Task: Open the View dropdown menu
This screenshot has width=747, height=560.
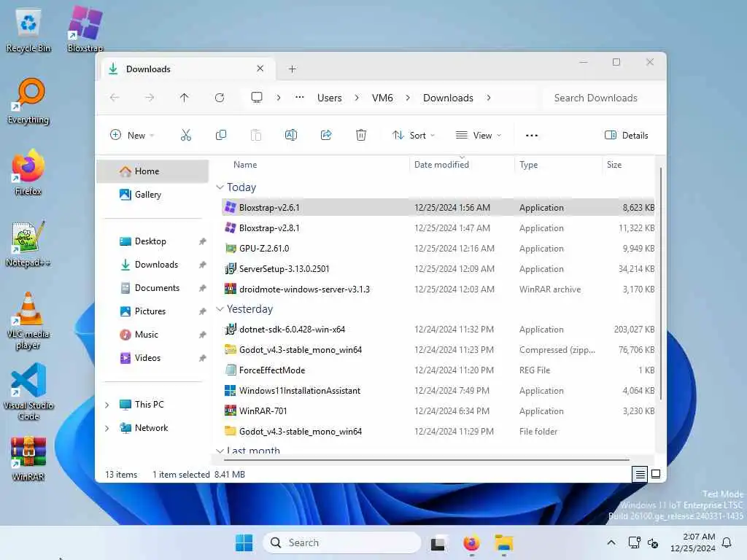Action: point(479,135)
